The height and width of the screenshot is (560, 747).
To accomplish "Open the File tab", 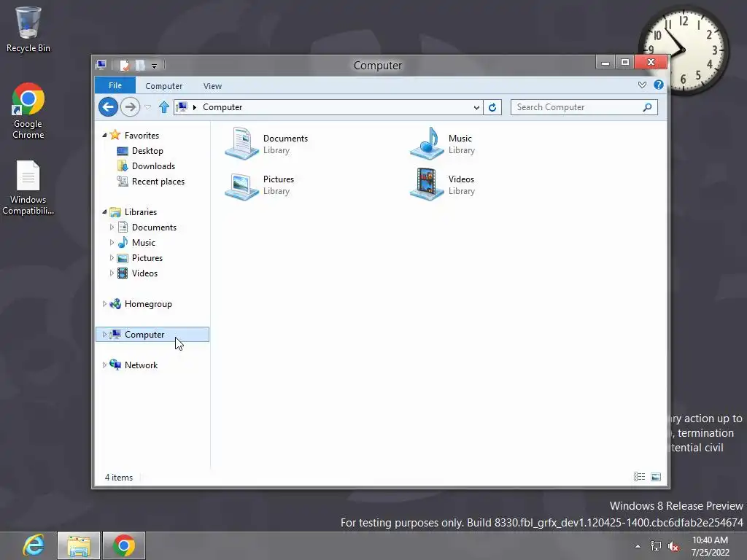I will (x=115, y=85).
